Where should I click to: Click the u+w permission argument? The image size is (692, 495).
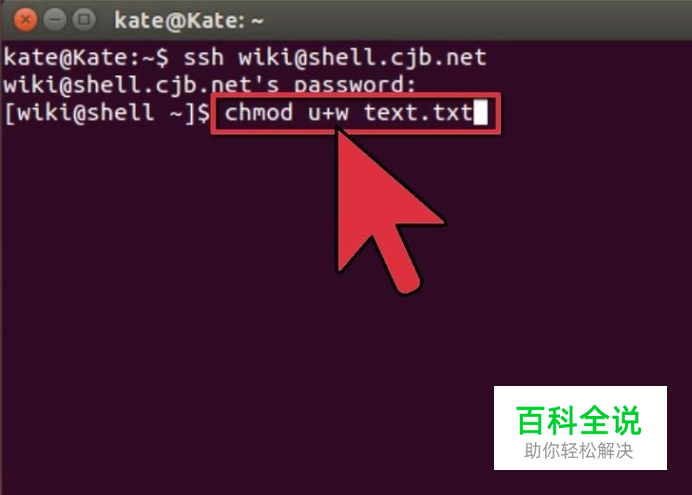coord(329,113)
